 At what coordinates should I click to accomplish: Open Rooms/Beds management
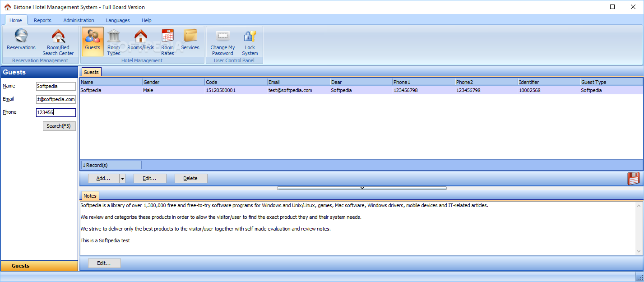[141, 41]
